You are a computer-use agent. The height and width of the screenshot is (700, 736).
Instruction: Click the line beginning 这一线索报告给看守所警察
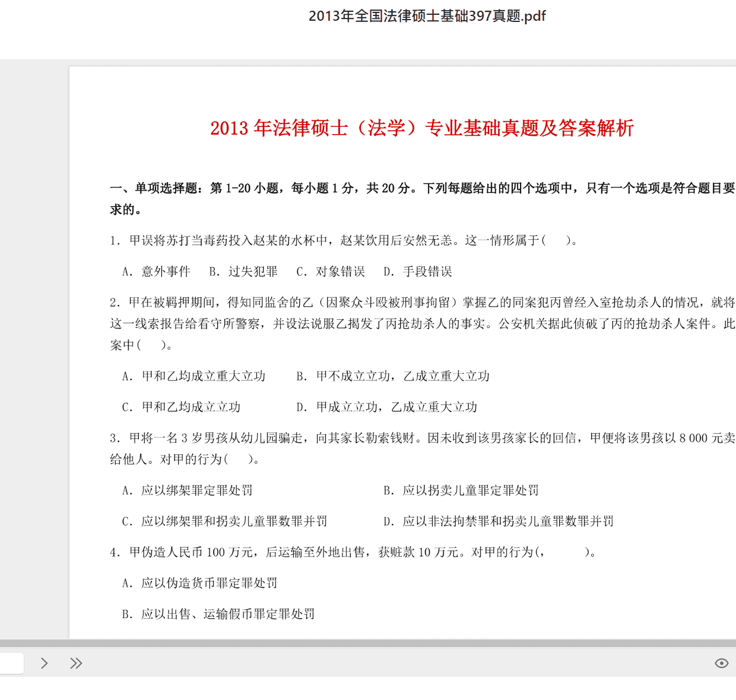click(x=423, y=324)
